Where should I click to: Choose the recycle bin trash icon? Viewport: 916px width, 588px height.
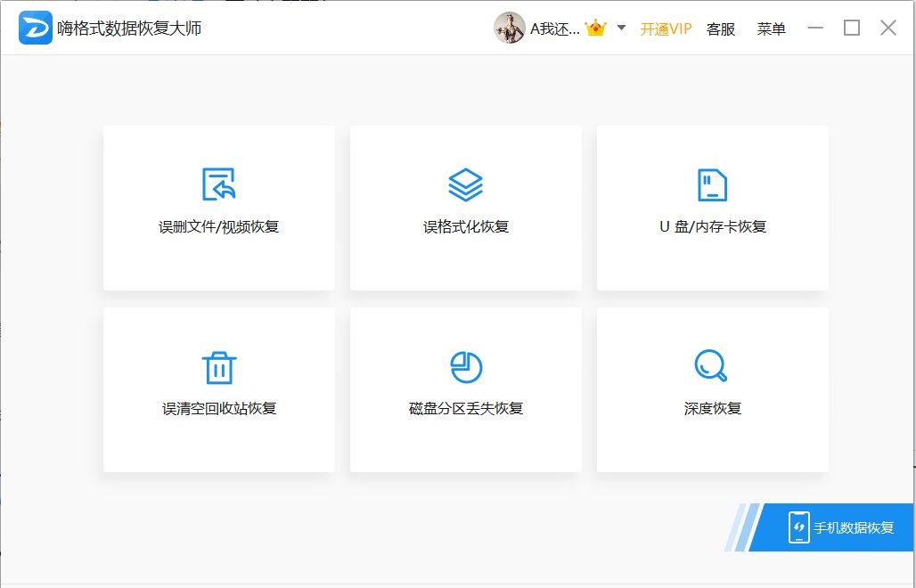[219, 366]
